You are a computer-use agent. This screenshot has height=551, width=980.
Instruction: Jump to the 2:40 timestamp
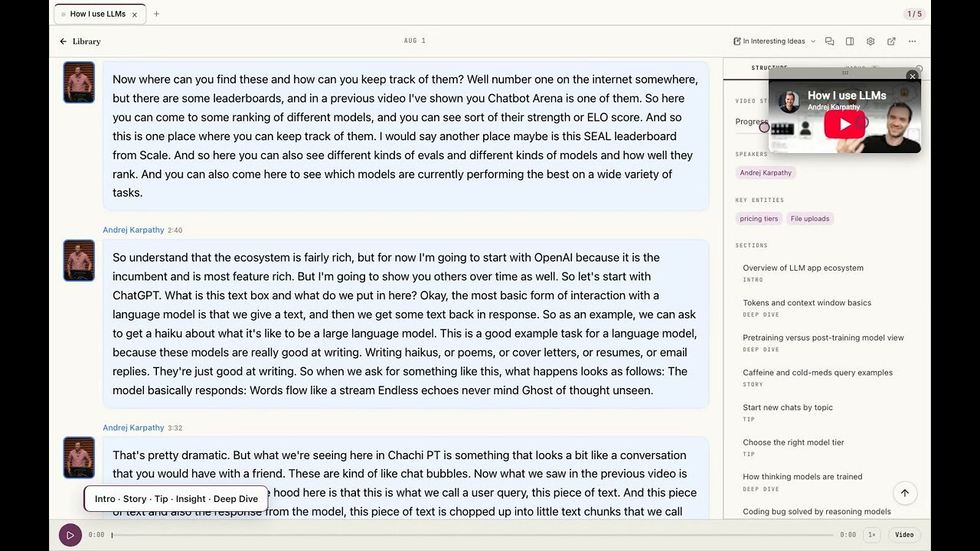175,230
